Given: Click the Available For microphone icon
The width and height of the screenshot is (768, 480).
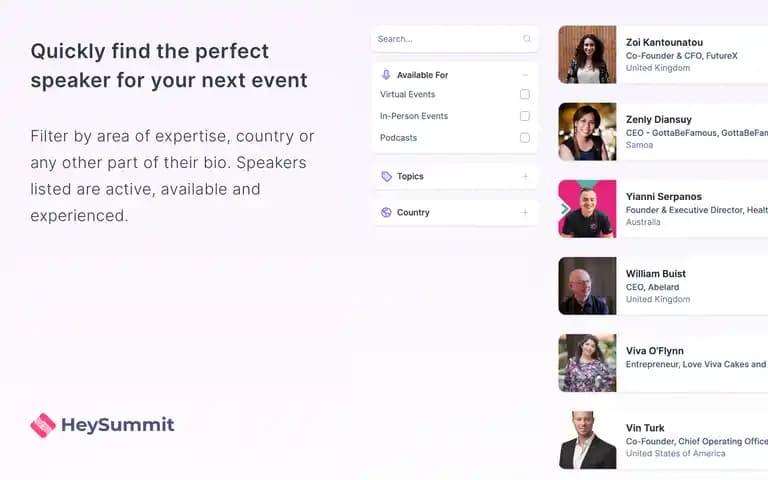Looking at the screenshot, I should click(x=386, y=74).
